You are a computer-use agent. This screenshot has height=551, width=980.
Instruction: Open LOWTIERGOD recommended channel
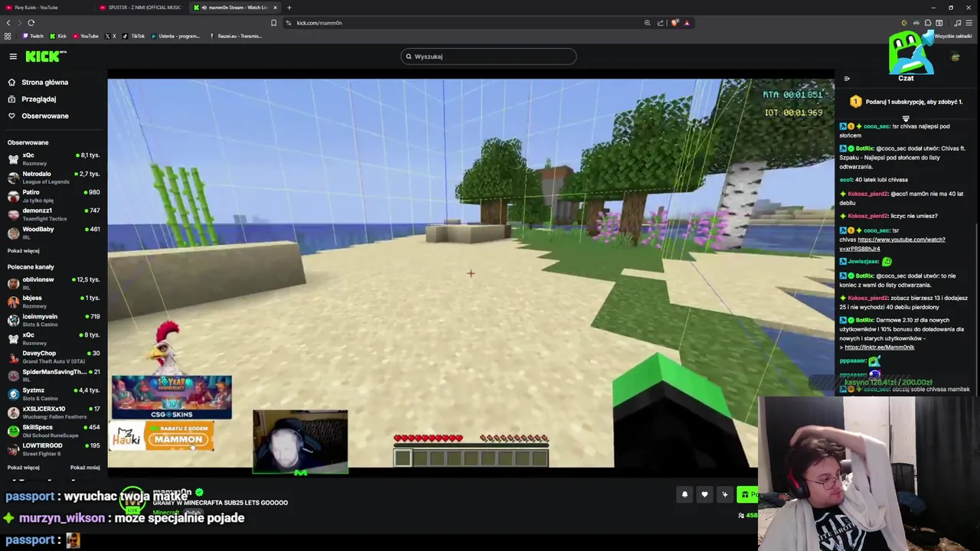pyautogui.click(x=54, y=449)
